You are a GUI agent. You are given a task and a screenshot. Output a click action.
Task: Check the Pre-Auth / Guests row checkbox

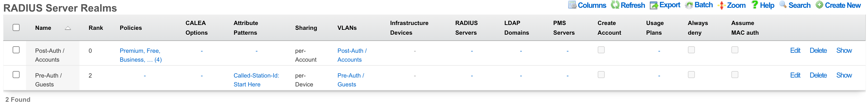pyautogui.click(x=16, y=75)
